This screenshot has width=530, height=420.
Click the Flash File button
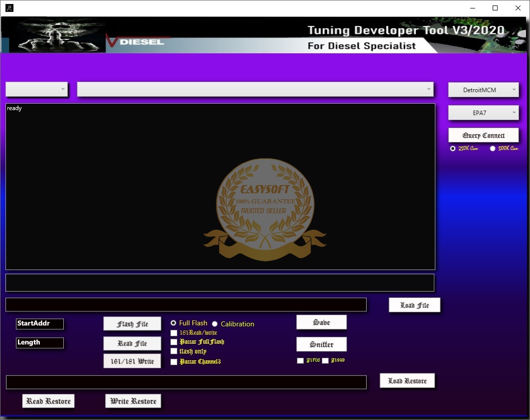coord(132,324)
